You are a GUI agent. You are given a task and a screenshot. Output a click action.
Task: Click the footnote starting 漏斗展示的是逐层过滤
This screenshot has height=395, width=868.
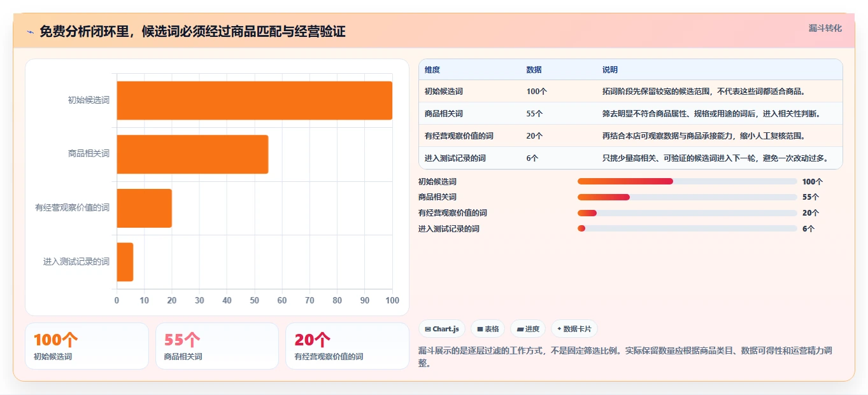[625, 356]
